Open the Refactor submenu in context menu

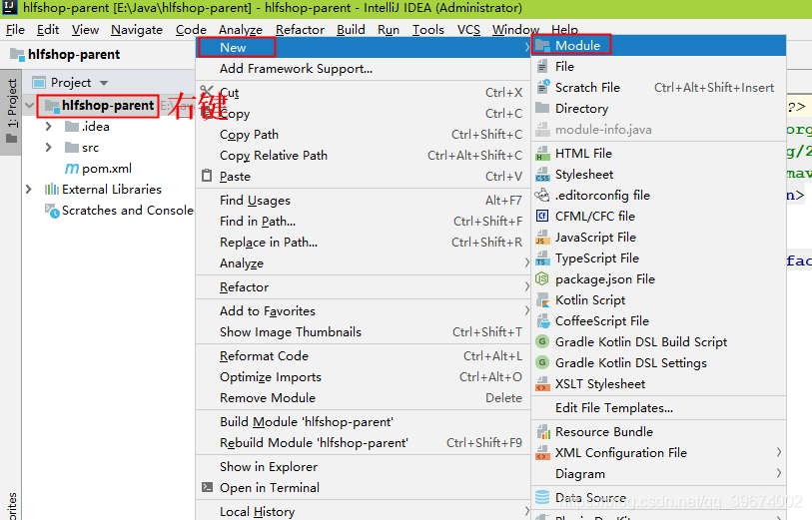click(363, 287)
